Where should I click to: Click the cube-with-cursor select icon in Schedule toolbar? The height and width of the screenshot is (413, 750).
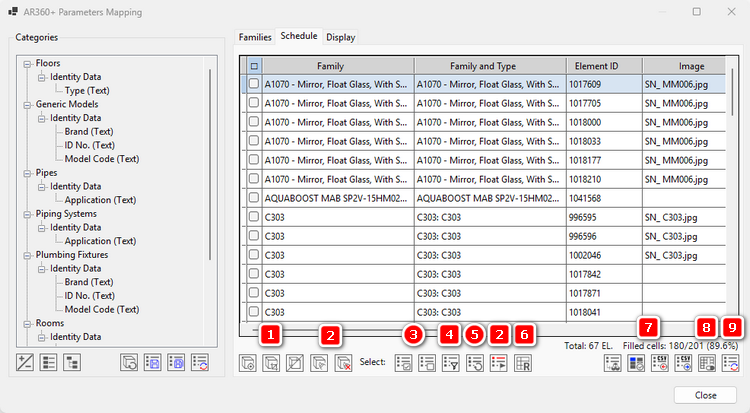319,363
